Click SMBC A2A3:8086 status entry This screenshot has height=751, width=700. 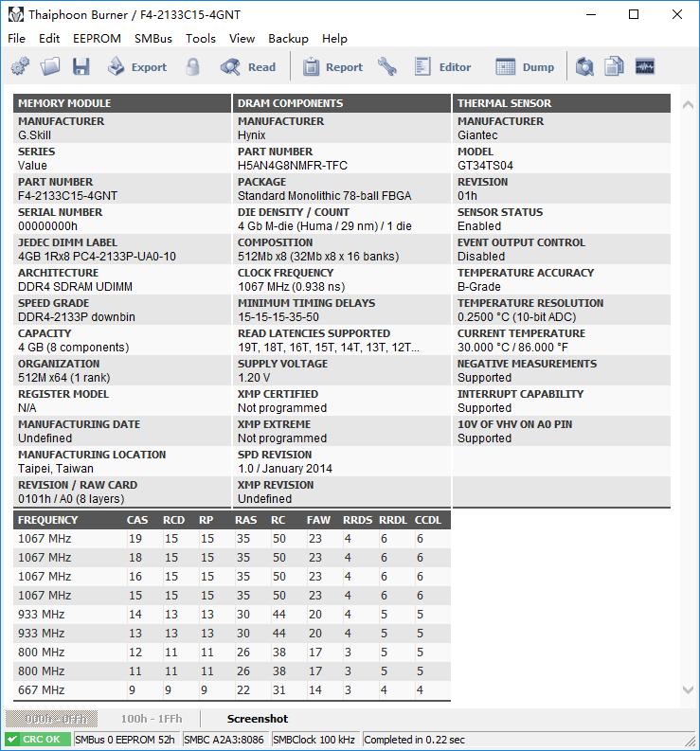pos(224,739)
